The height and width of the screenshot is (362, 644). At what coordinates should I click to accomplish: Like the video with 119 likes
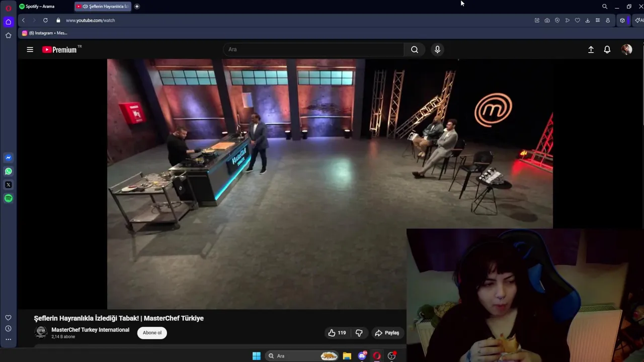click(x=337, y=333)
